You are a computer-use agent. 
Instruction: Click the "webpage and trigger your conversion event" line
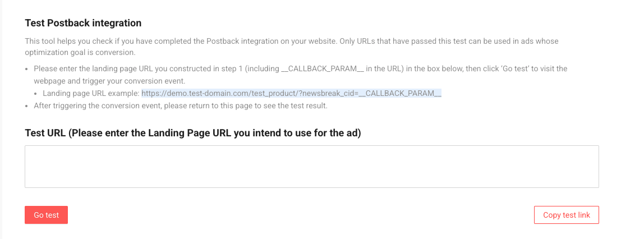(109, 81)
